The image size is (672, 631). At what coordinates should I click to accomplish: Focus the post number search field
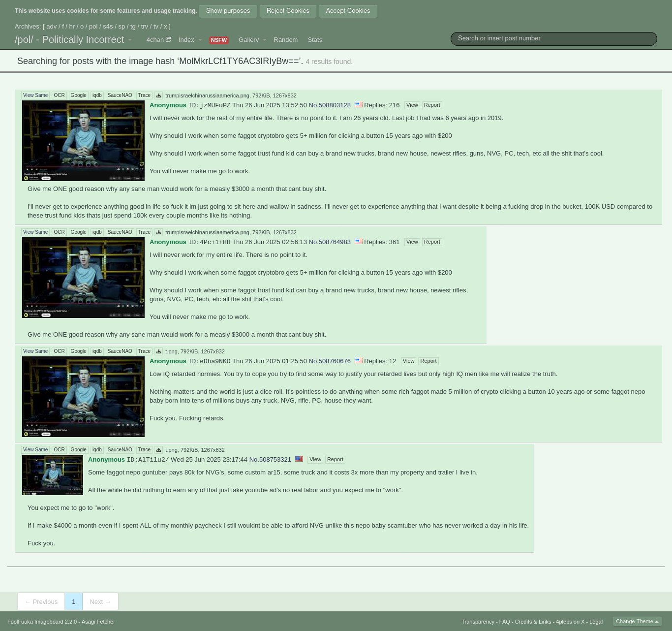pyautogui.click(x=553, y=38)
